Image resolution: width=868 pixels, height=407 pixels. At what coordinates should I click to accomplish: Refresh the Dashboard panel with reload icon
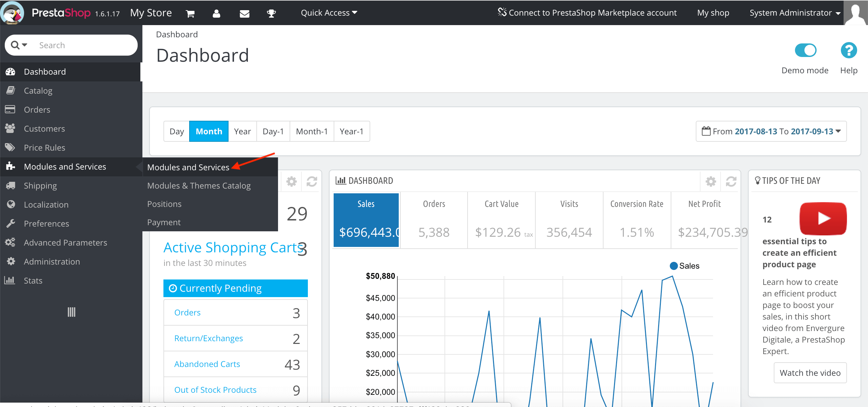[731, 181]
